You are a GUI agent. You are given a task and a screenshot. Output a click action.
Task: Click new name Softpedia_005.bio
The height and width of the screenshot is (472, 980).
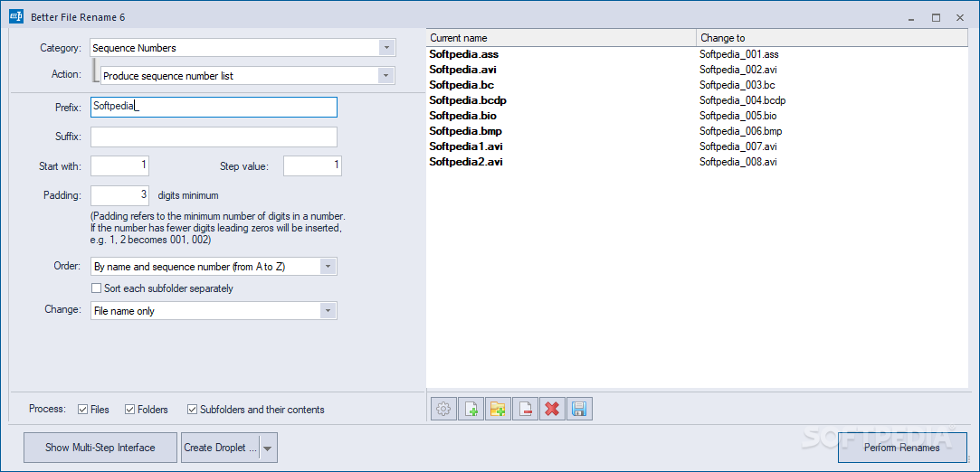(738, 116)
